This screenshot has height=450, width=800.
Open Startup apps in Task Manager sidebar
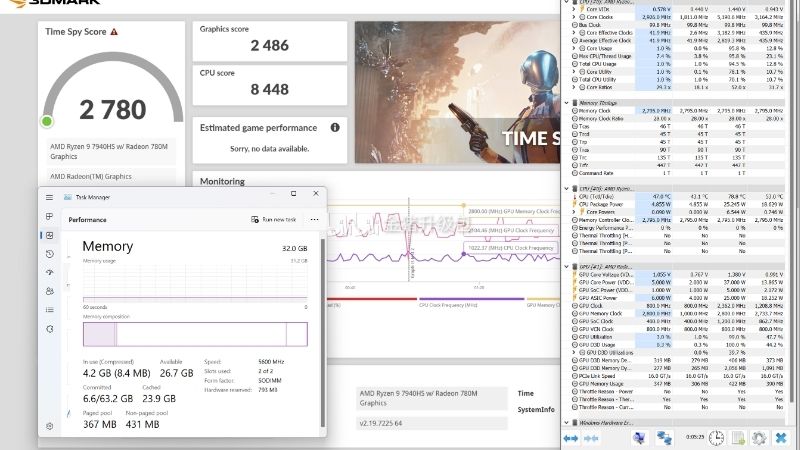[49, 272]
